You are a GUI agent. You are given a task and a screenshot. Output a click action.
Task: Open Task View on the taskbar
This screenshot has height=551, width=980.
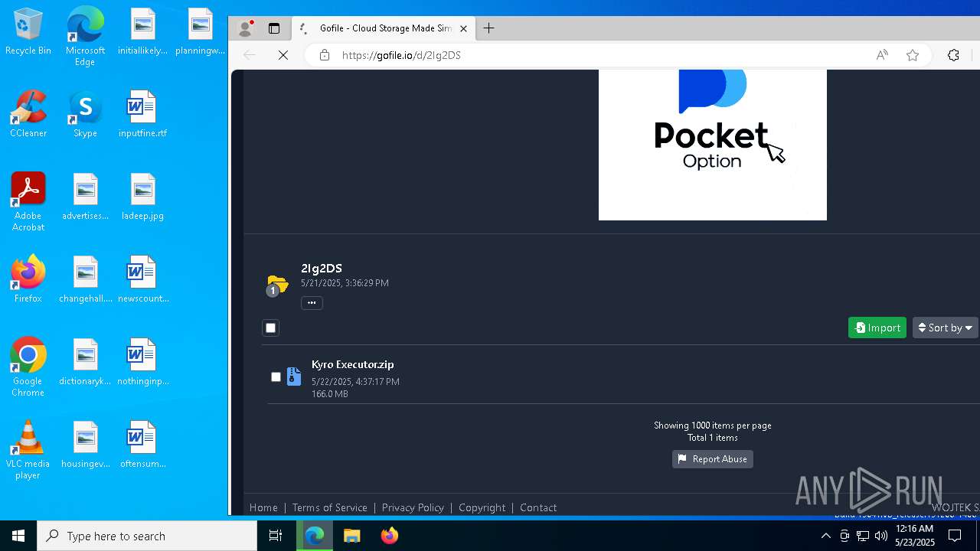point(276,536)
